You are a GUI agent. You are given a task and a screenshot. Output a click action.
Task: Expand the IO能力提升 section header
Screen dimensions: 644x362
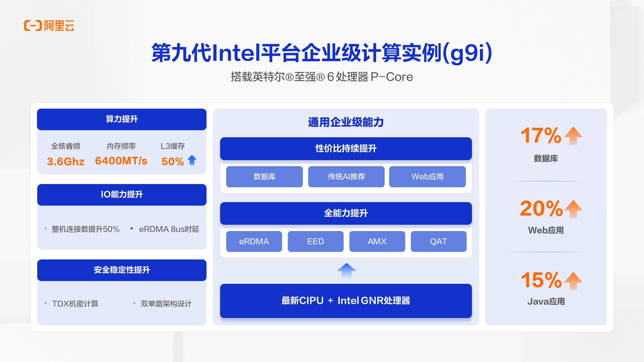pos(122,195)
